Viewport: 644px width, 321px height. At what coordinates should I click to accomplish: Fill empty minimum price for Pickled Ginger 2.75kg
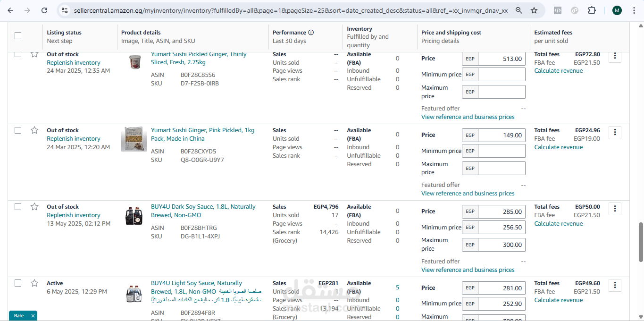pos(502,74)
